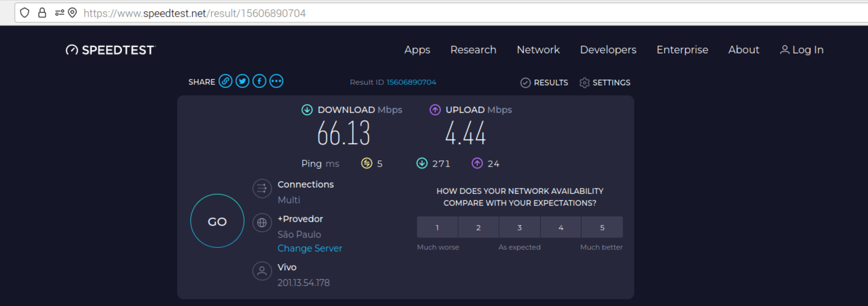
Task: Click the Vivo provider name
Action: pos(287,267)
